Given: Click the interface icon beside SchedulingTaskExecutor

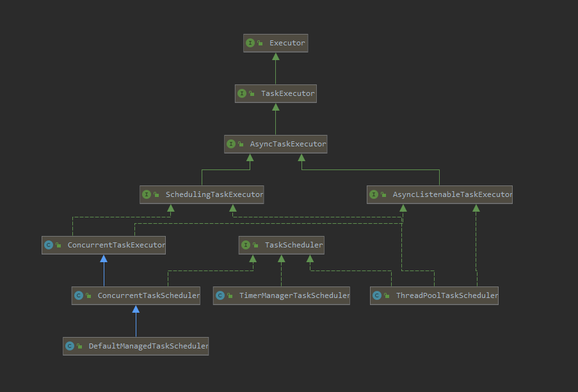Looking at the screenshot, I should 147,194.
